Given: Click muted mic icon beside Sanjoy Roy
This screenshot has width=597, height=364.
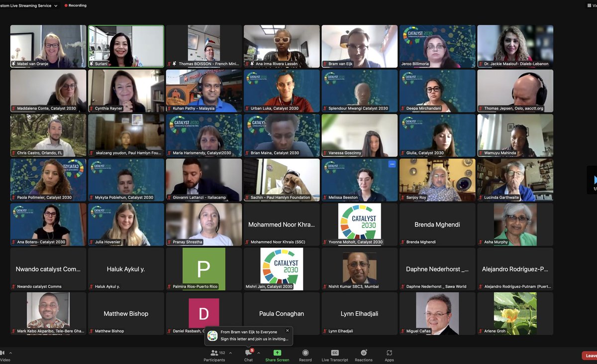Looking at the screenshot, I should coord(403,197).
